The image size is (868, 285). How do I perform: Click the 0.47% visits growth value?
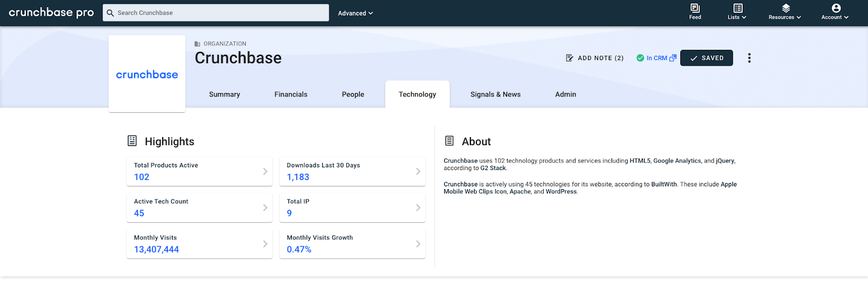[299, 250]
